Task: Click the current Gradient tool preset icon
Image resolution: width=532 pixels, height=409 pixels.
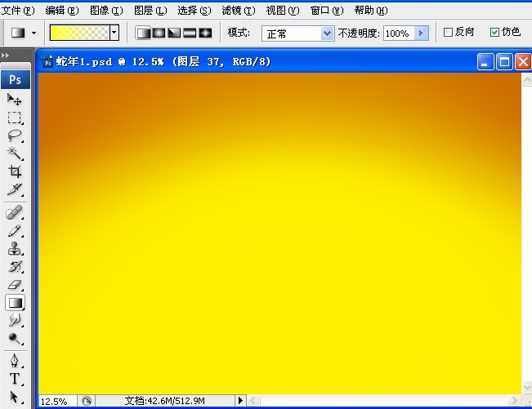Action: [18, 33]
